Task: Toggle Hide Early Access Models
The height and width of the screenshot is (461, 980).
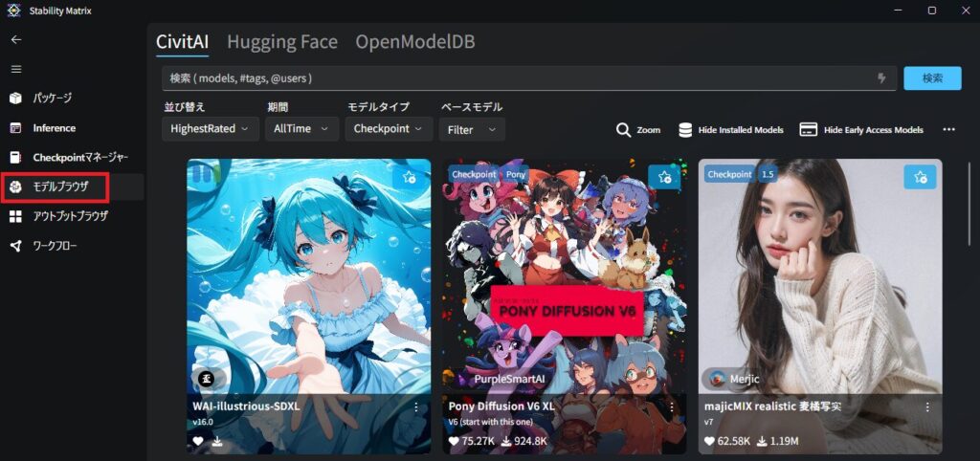Action: point(861,130)
